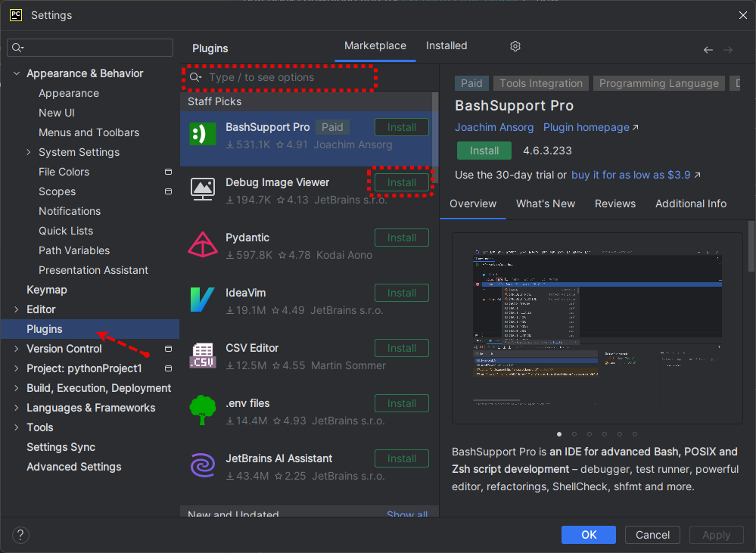Screen dimensions: 756x553
Task: Click the Tools Integration tag
Action: 541,83
